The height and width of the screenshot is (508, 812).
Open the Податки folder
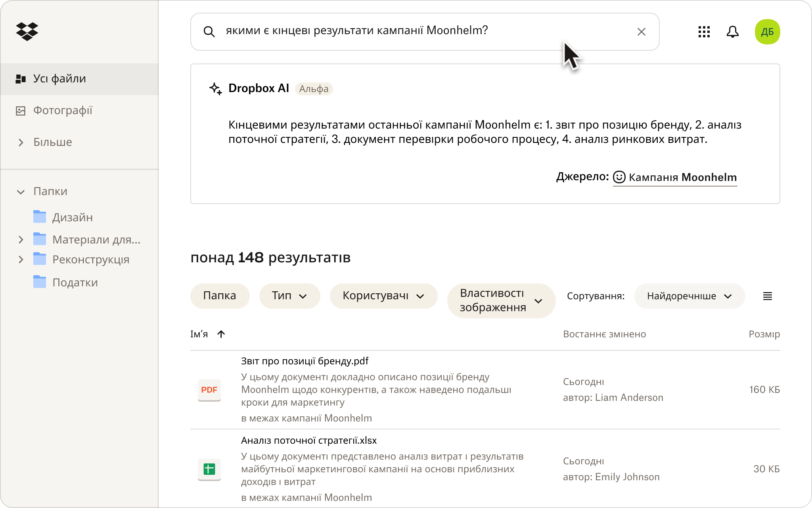pyautogui.click(x=75, y=283)
